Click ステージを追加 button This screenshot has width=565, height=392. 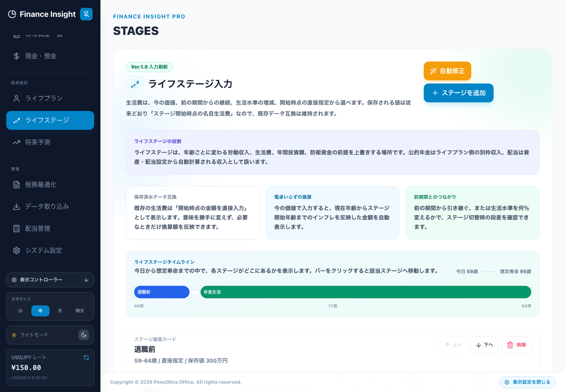[459, 93]
